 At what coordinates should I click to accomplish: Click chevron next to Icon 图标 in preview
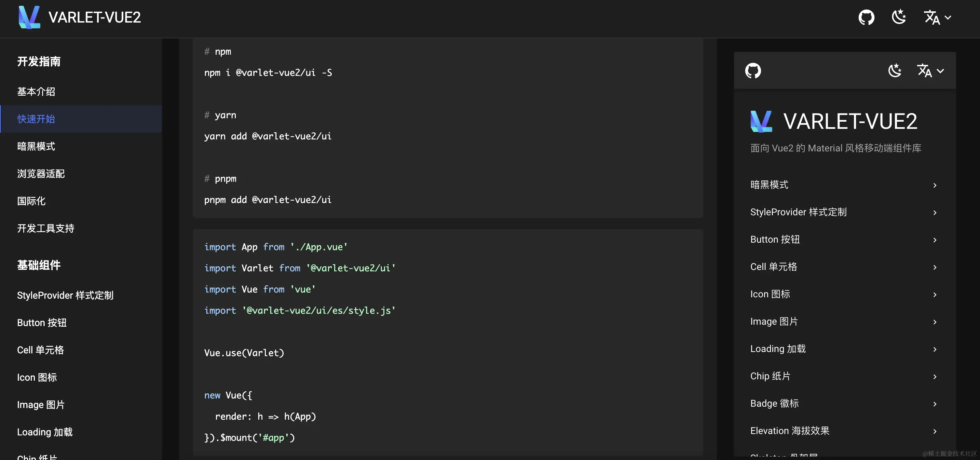point(935,295)
